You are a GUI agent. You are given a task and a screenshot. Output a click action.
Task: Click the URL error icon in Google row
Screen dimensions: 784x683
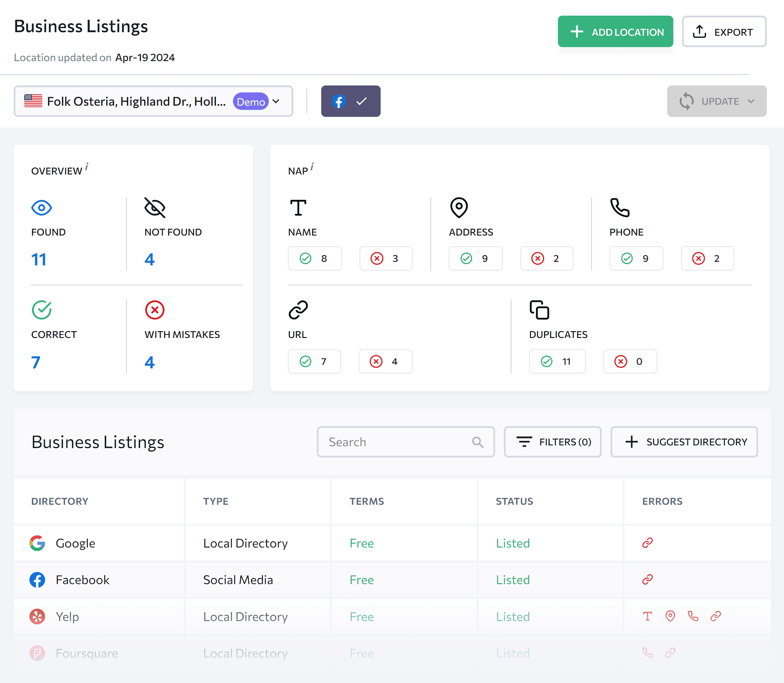click(647, 543)
